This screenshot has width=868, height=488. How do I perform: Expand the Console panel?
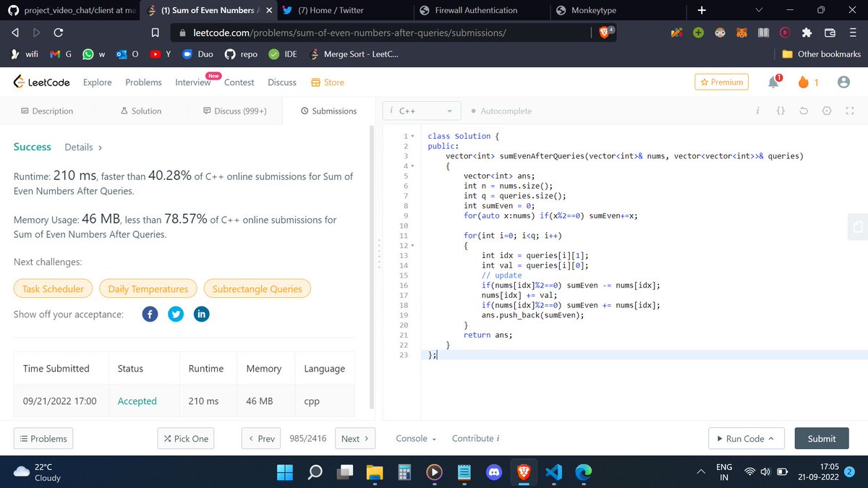416,439
